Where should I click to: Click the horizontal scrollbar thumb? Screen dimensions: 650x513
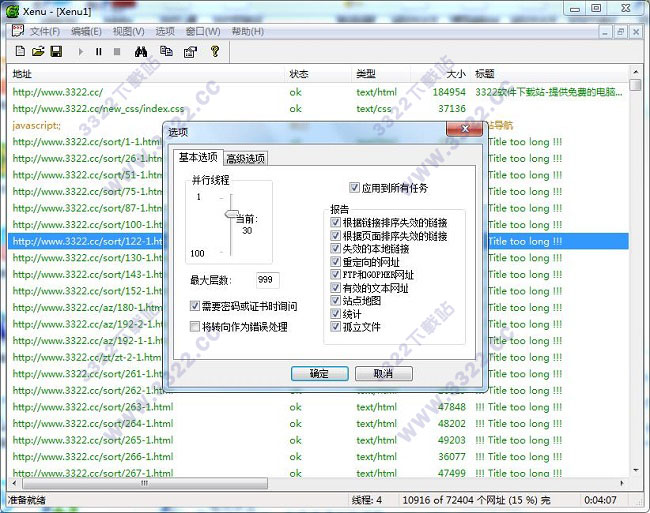[x=145, y=483]
